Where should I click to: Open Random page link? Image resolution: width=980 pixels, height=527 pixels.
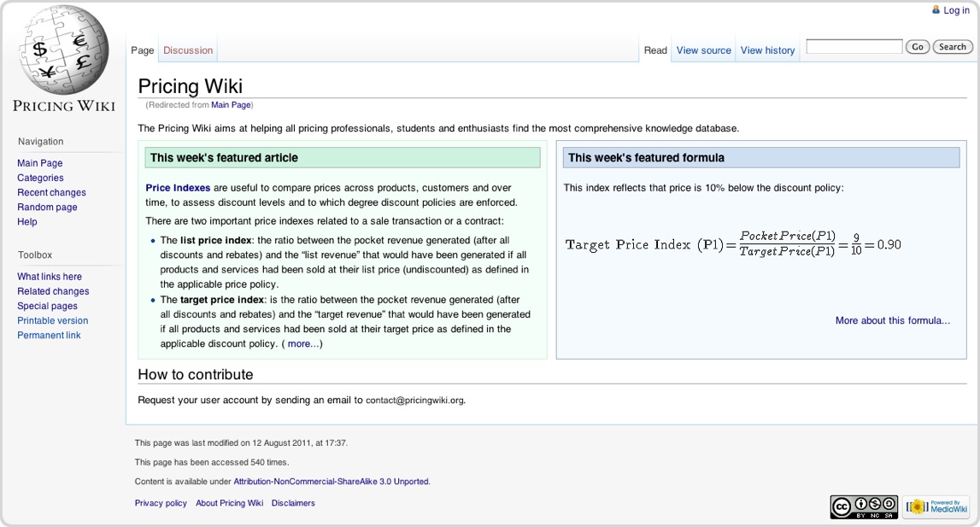pos(48,207)
